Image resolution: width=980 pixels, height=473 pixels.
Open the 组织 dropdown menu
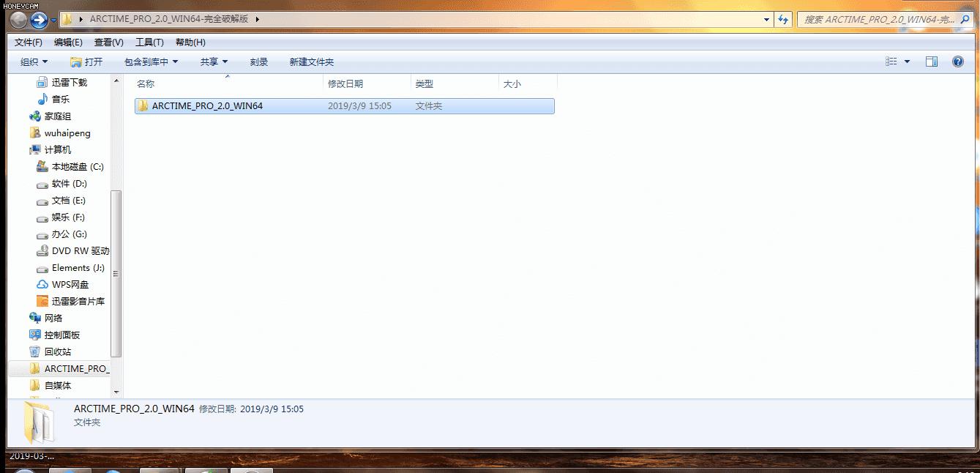[33, 62]
